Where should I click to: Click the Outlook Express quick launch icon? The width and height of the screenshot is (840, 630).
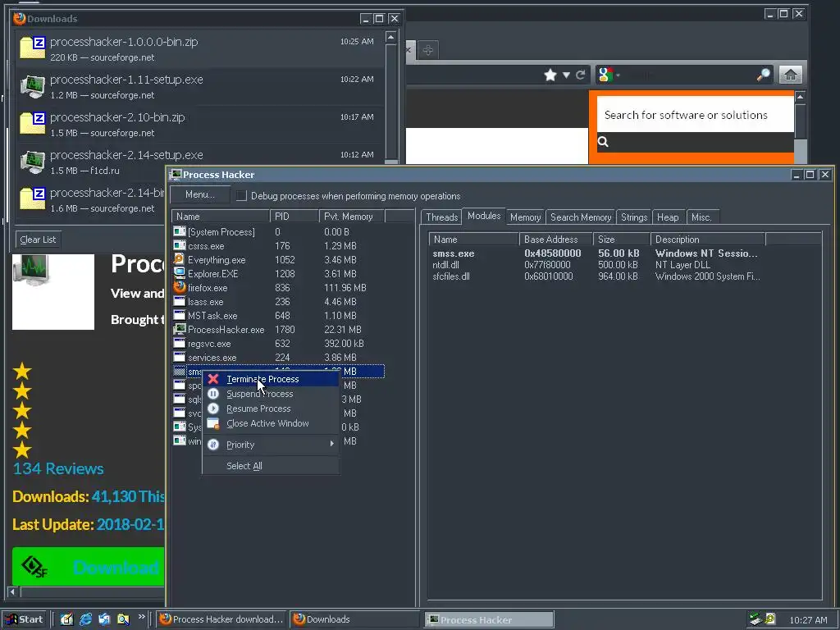(104, 619)
